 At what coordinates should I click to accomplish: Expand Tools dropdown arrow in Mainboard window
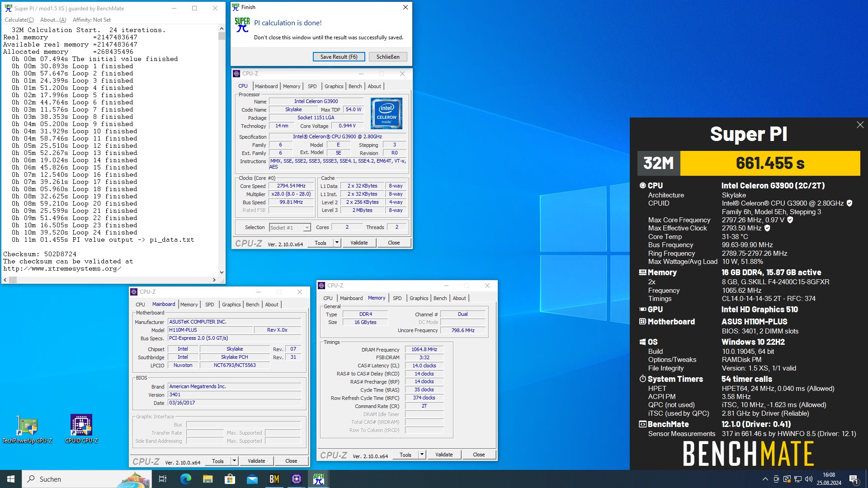pyautogui.click(x=234, y=461)
